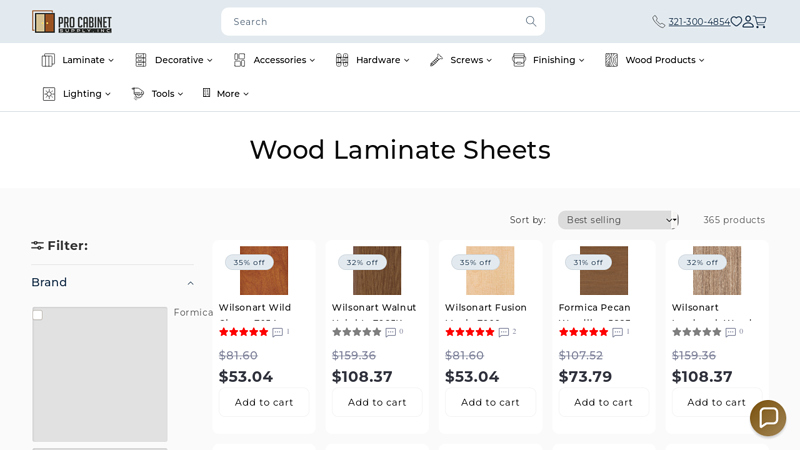
Task: Open the chat bubble widget
Action: pyautogui.click(x=768, y=418)
